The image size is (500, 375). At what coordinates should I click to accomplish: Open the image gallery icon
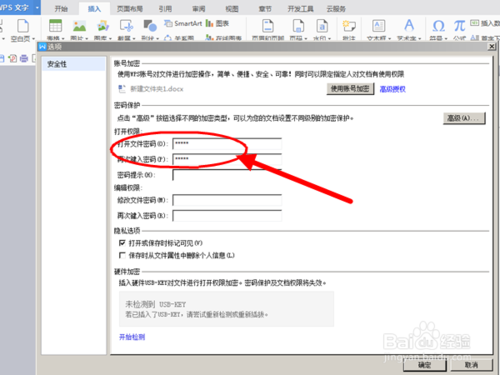click(103, 26)
